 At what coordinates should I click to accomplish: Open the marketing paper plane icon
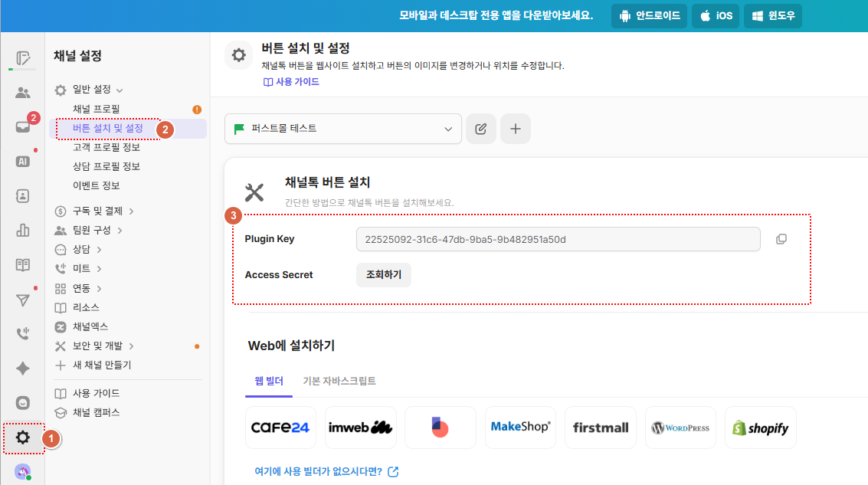pyautogui.click(x=23, y=299)
